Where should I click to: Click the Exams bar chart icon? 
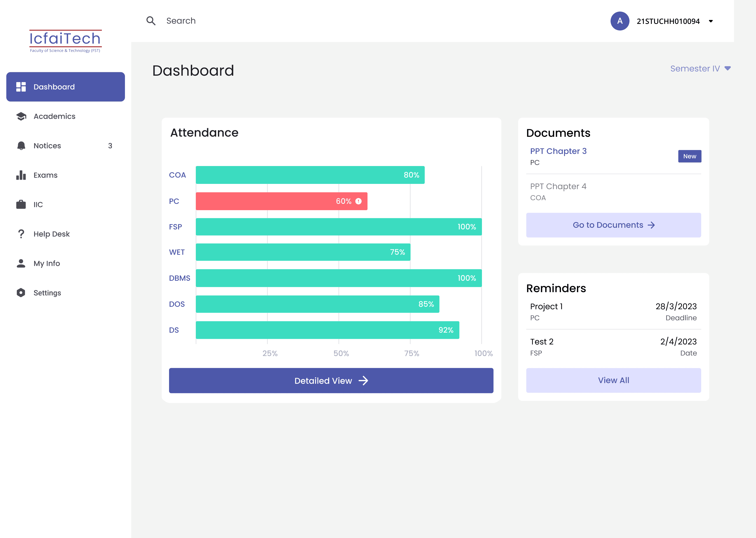coord(21,175)
